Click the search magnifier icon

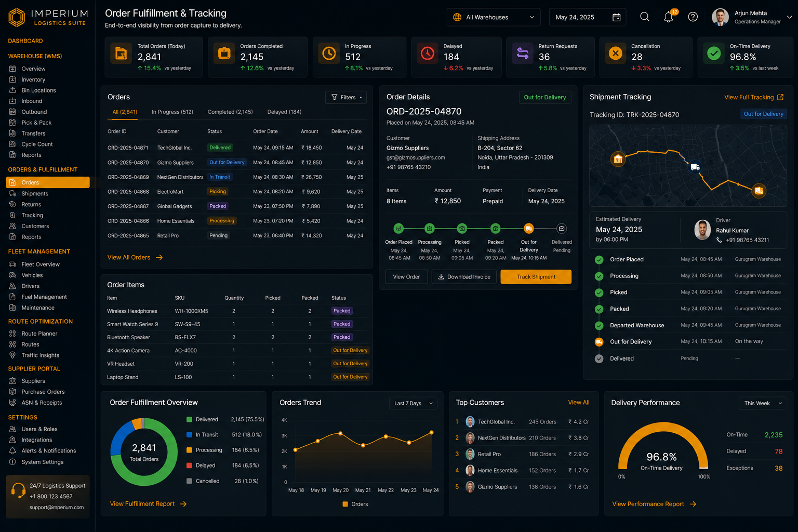tap(645, 17)
